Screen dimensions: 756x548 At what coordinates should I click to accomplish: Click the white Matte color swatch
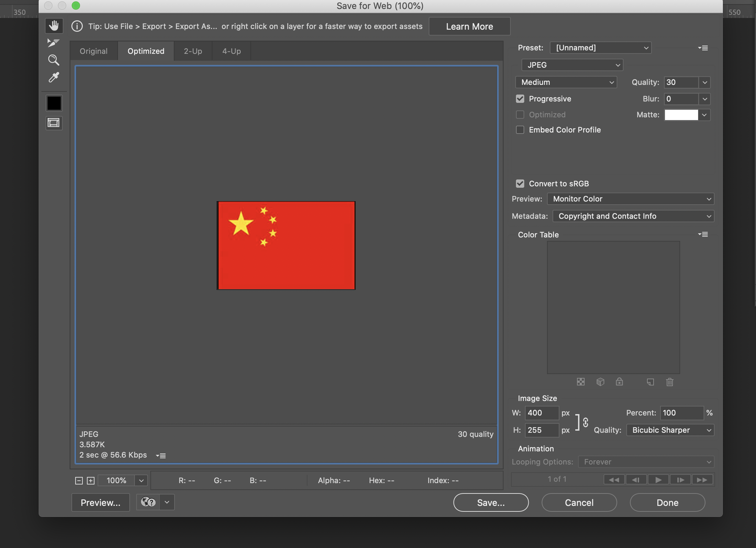(x=681, y=115)
